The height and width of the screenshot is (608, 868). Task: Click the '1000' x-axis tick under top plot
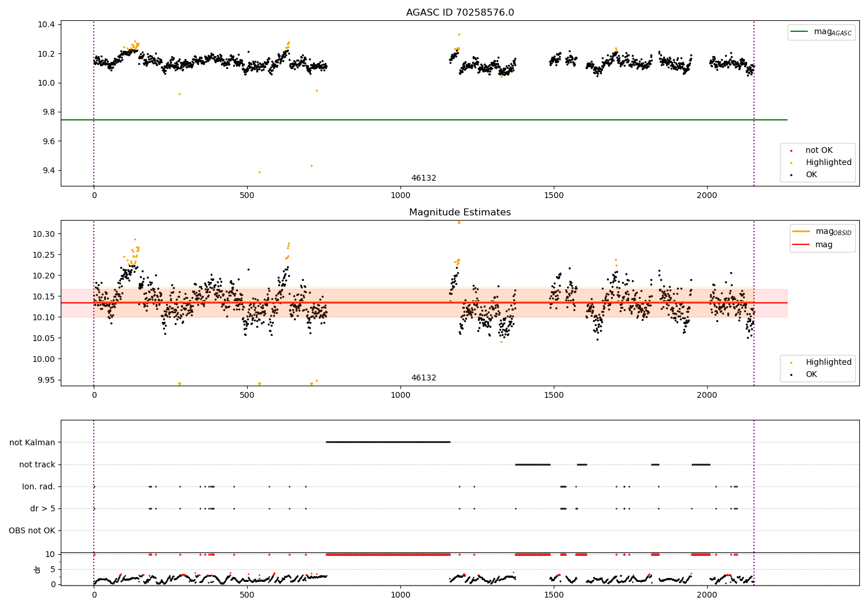pyautogui.click(x=400, y=196)
